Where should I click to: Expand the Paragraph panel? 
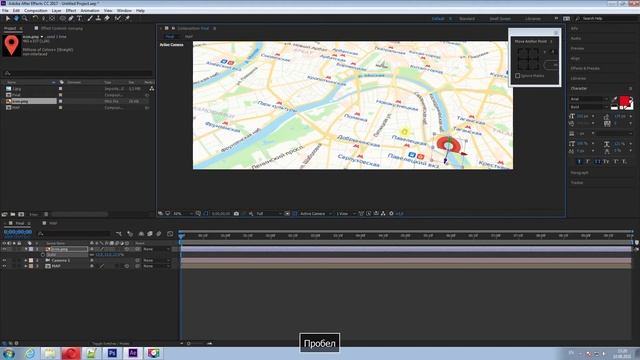(579, 173)
